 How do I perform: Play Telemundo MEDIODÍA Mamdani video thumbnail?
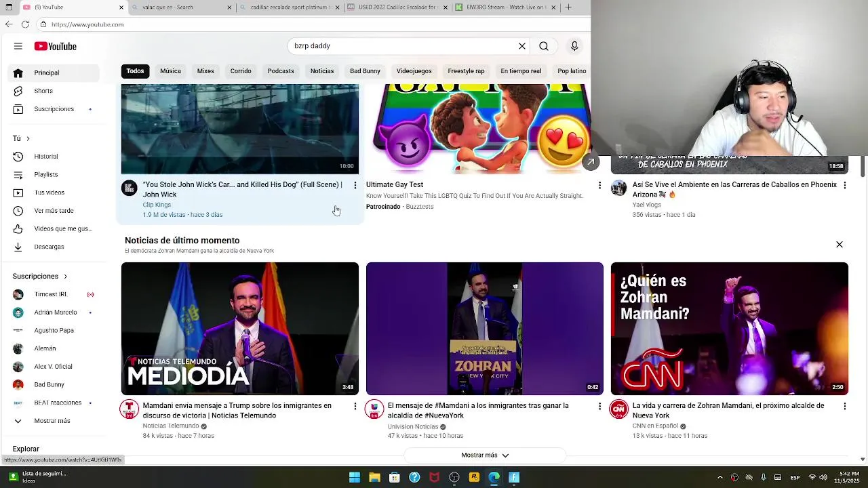coord(240,329)
